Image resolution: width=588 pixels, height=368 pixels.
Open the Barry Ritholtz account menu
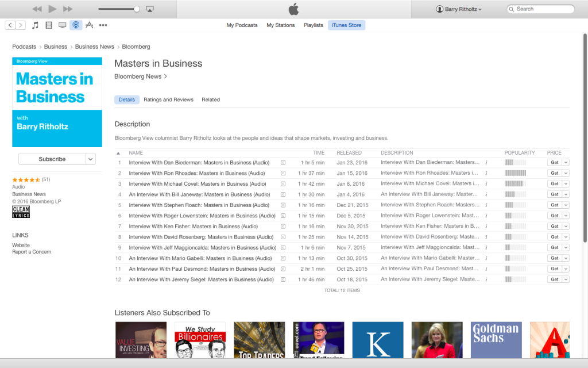point(459,9)
